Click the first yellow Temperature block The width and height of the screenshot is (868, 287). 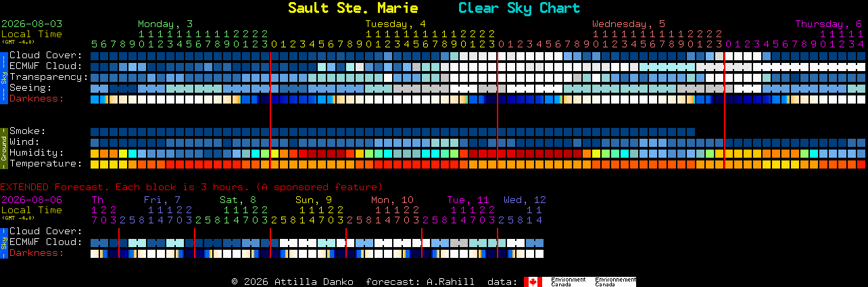tap(95, 164)
